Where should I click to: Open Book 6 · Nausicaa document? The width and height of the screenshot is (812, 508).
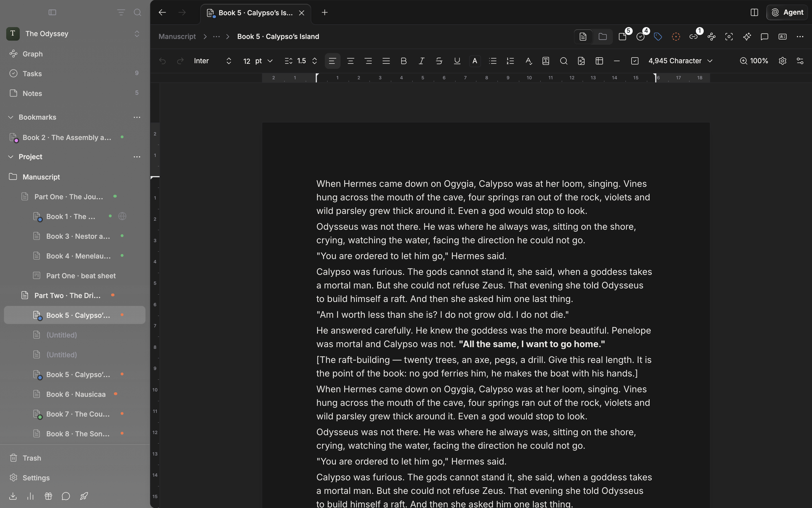[74, 394]
